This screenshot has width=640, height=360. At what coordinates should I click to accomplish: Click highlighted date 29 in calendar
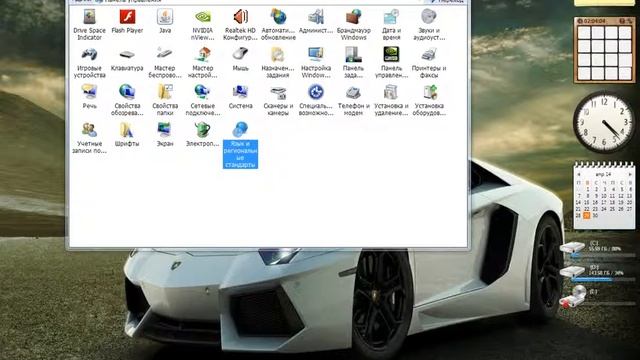point(587,215)
